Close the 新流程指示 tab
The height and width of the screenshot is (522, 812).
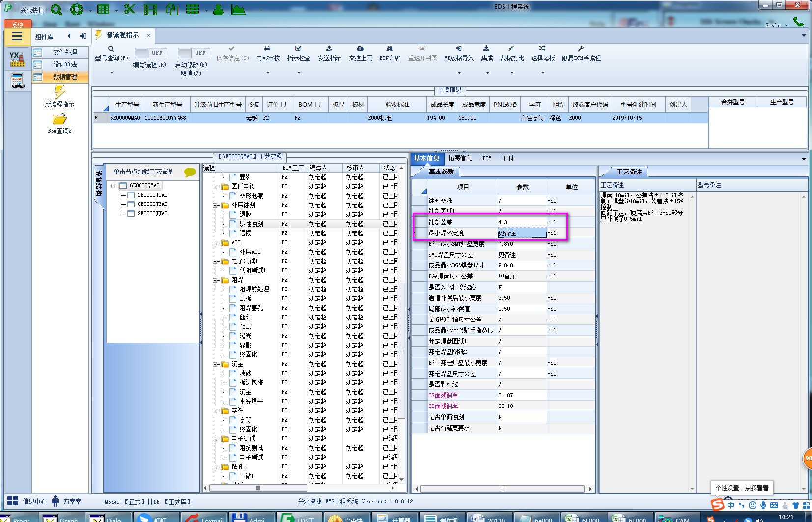point(148,35)
